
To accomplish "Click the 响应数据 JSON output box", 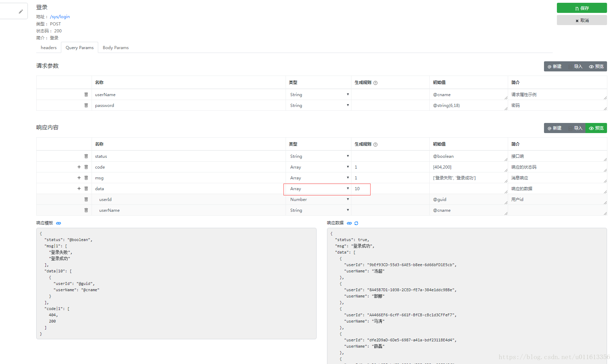I will (467, 296).
